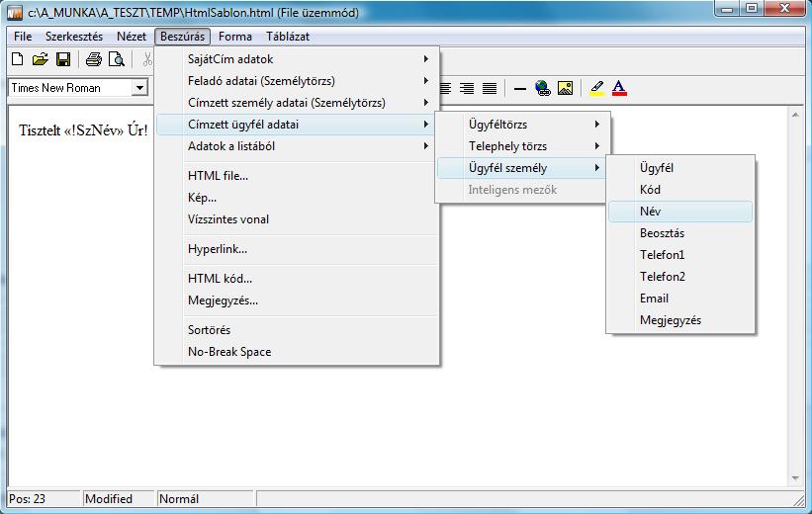Click the Justify alignment icon
This screenshot has height=514, width=812.
coord(489,88)
